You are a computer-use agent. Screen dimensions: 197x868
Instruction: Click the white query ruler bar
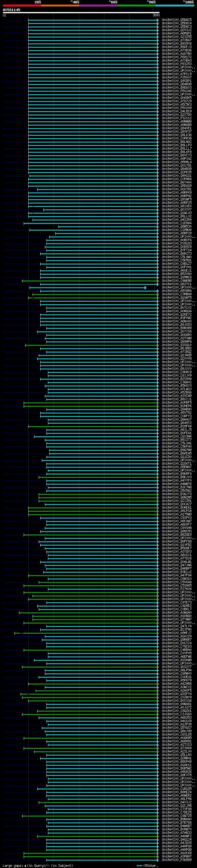point(81,12)
